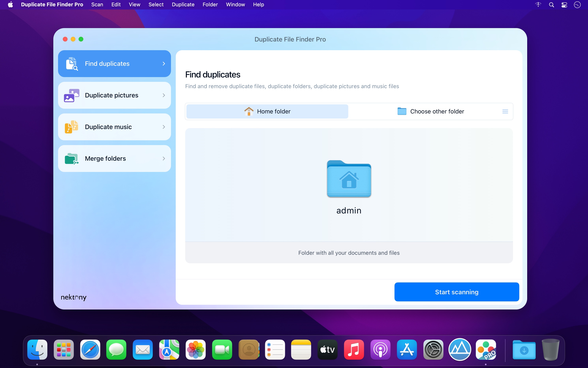Click Duplicate File Finder Pro Dock icon
Screen dimensions: 588x368
point(486,349)
